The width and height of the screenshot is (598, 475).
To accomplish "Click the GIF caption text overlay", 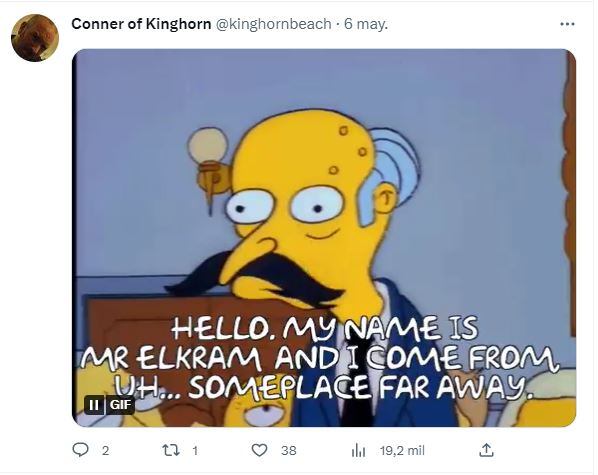I will 318,358.
